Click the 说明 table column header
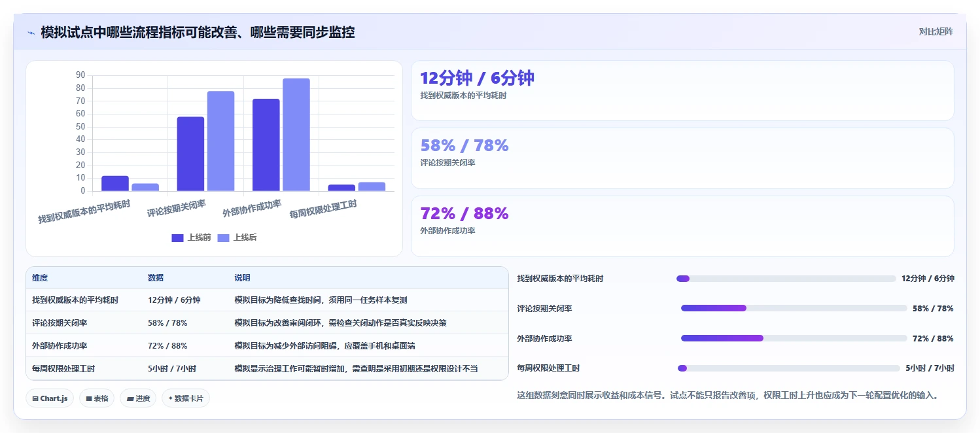This screenshot has height=433, width=980. pos(242,278)
